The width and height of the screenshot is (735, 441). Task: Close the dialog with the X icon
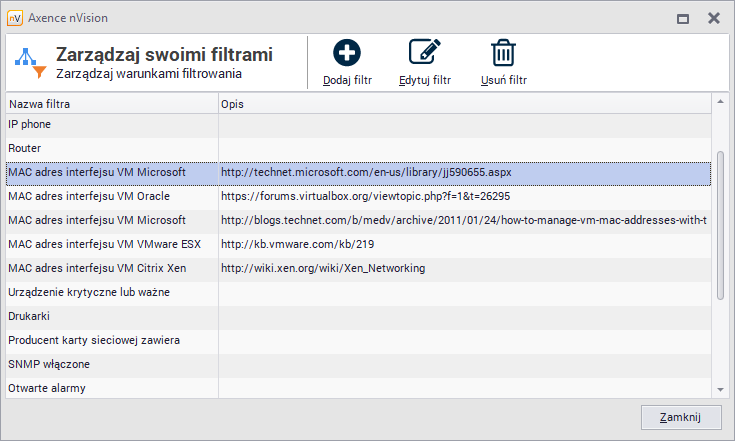tap(713, 18)
